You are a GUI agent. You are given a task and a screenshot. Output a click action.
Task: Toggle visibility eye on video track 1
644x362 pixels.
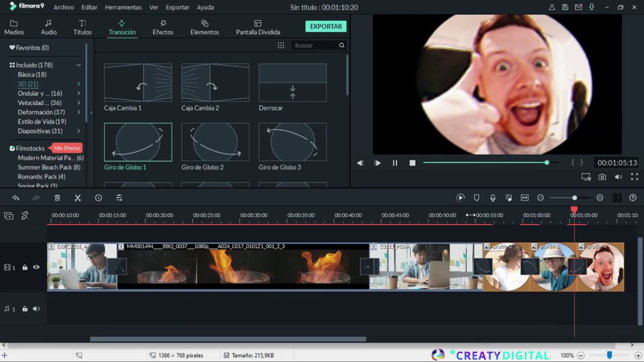[36, 267]
